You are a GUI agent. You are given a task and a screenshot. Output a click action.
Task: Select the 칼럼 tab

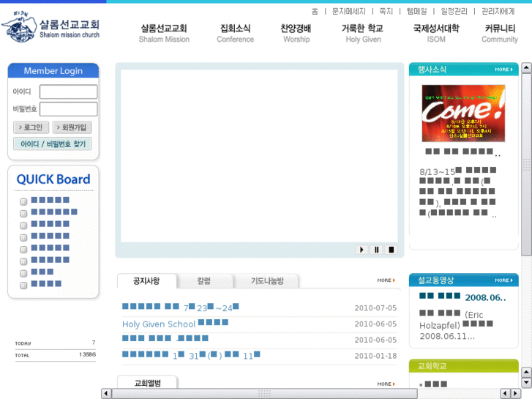pyautogui.click(x=204, y=281)
